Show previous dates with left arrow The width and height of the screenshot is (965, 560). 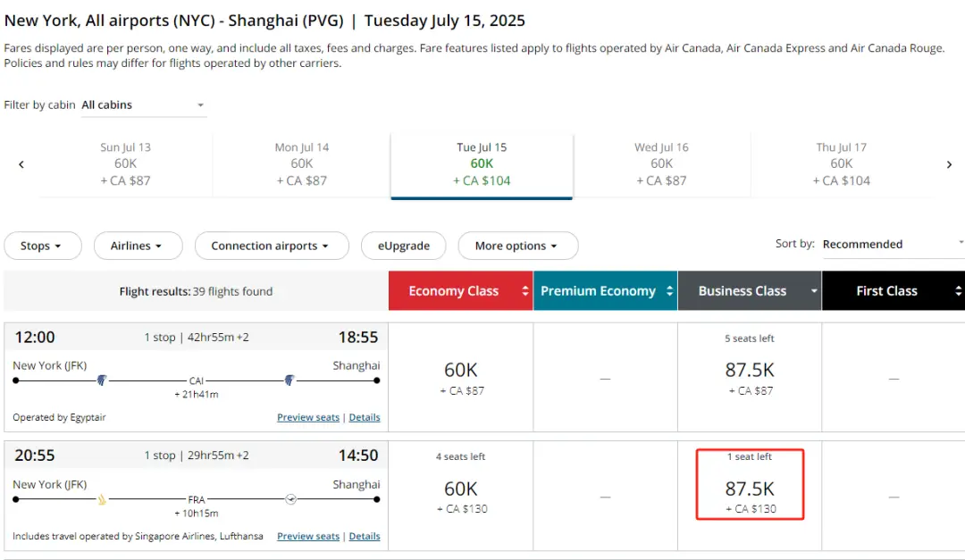[x=21, y=164]
